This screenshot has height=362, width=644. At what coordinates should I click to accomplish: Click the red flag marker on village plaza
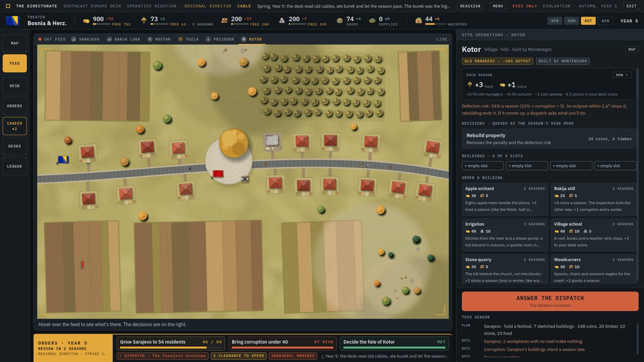click(218, 174)
